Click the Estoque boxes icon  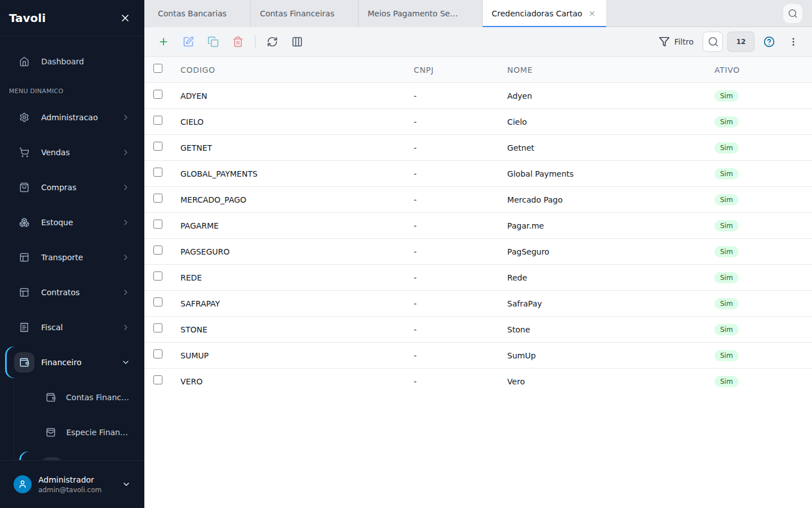point(24,222)
